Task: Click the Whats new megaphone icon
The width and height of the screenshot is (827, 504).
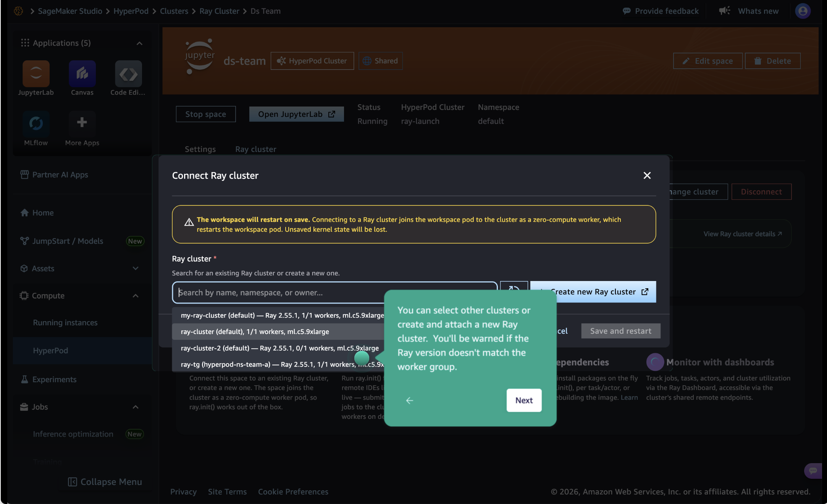Action: point(724,11)
